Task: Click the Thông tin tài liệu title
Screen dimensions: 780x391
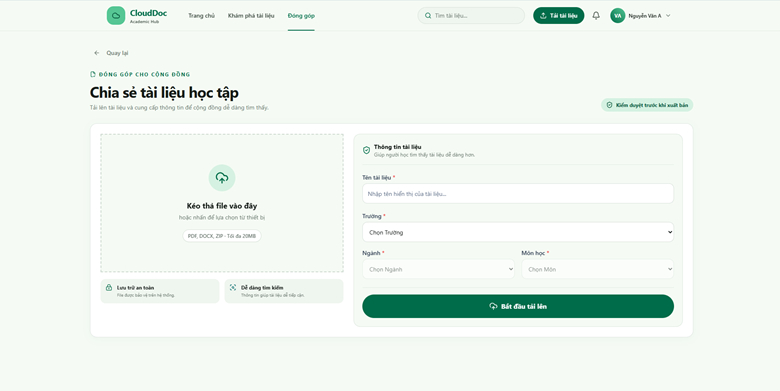Action: tap(397, 147)
